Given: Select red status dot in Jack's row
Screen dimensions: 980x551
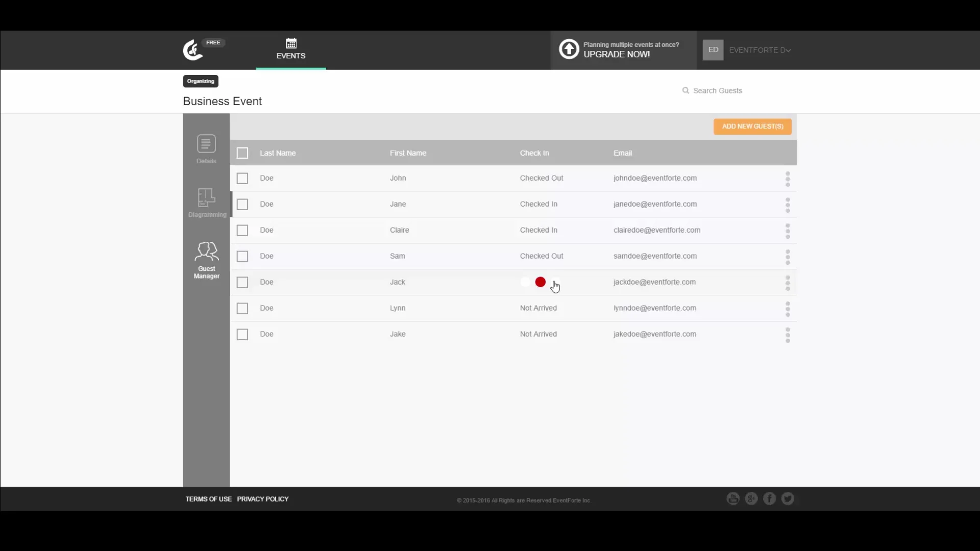Looking at the screenshot, I should (x=541, y=282).
